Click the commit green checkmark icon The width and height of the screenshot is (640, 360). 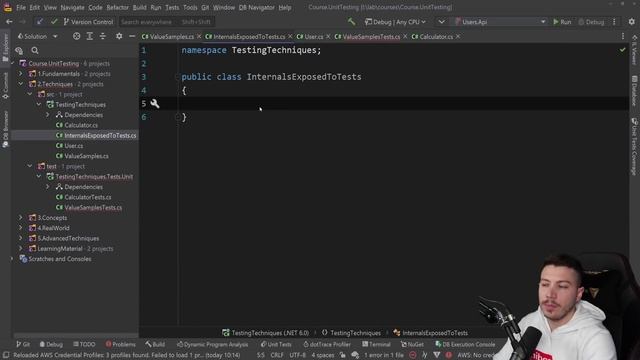(54, 22)
